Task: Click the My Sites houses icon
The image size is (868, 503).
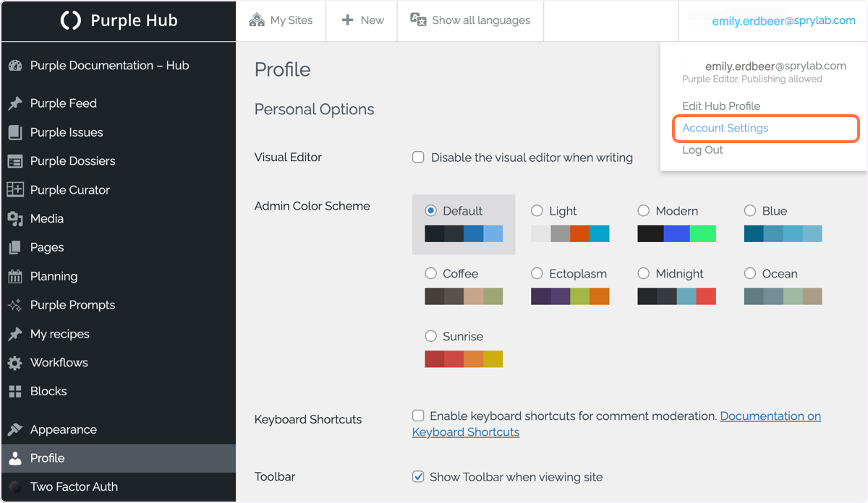Action: point(257,20)
